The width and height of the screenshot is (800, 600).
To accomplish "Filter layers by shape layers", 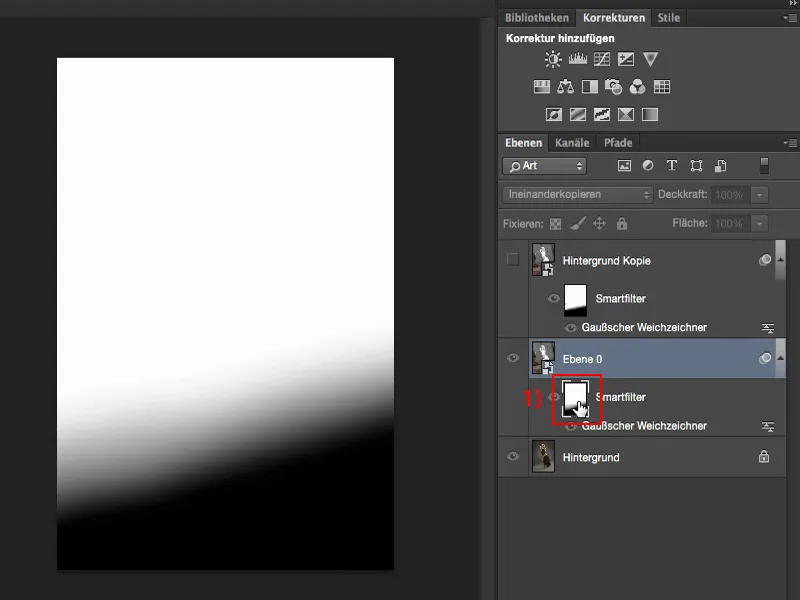I will point(696,166).
